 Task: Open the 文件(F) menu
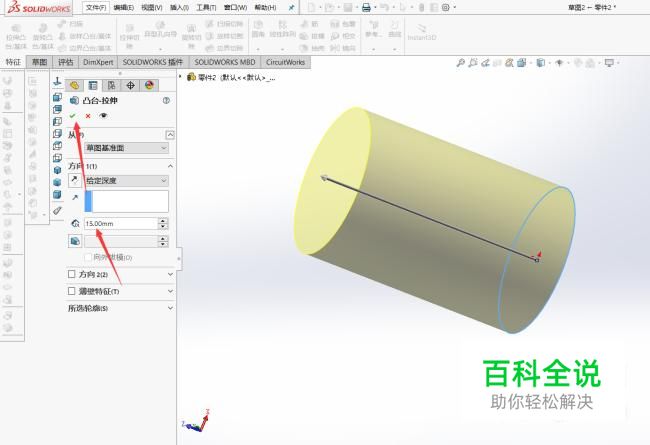[x=96, y=7]
